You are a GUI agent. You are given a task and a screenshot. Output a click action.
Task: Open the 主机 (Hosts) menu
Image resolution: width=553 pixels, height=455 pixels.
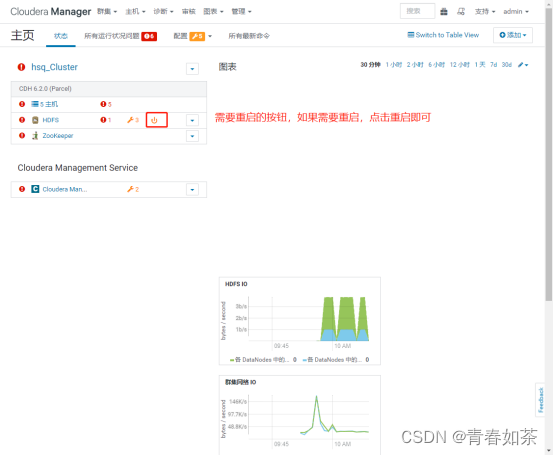(135, 12)
